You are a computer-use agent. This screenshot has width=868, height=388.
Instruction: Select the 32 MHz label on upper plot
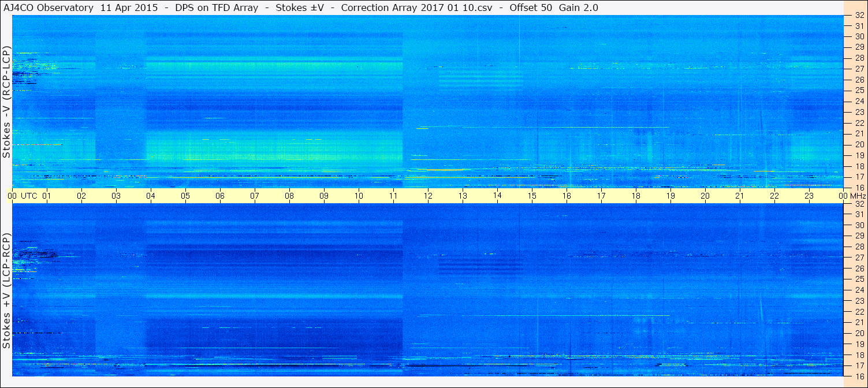pyautogui.click(x=858, y=16)
